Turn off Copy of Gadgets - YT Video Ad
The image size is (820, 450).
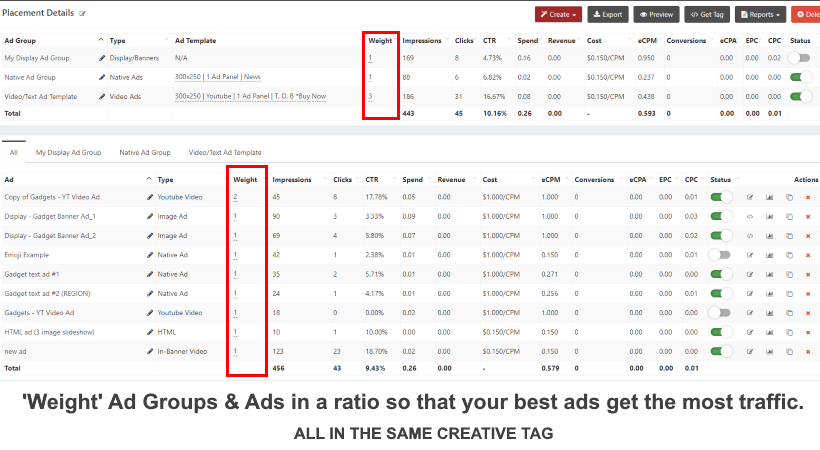[x=721, y=197]
